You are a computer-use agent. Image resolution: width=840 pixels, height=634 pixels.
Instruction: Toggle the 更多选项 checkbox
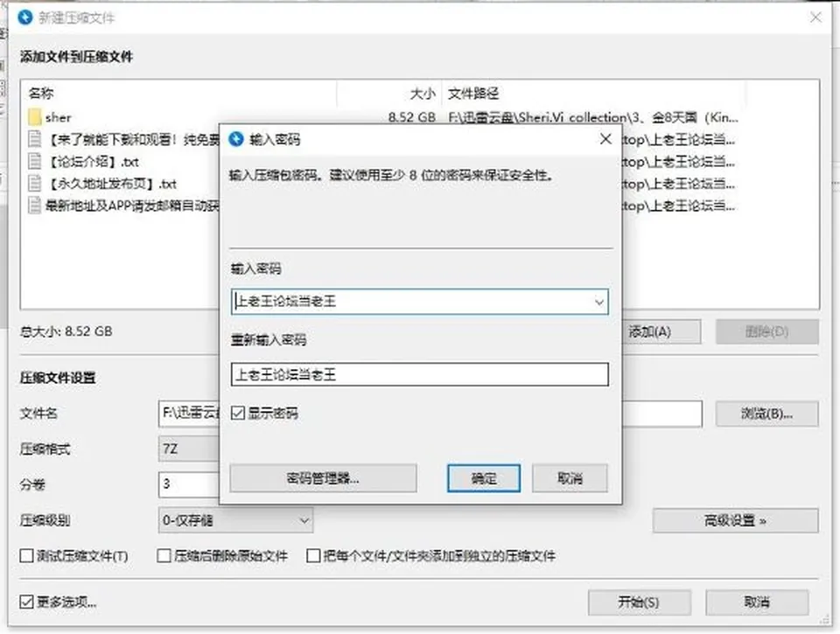pyautogui.click(x=26, y=602)
